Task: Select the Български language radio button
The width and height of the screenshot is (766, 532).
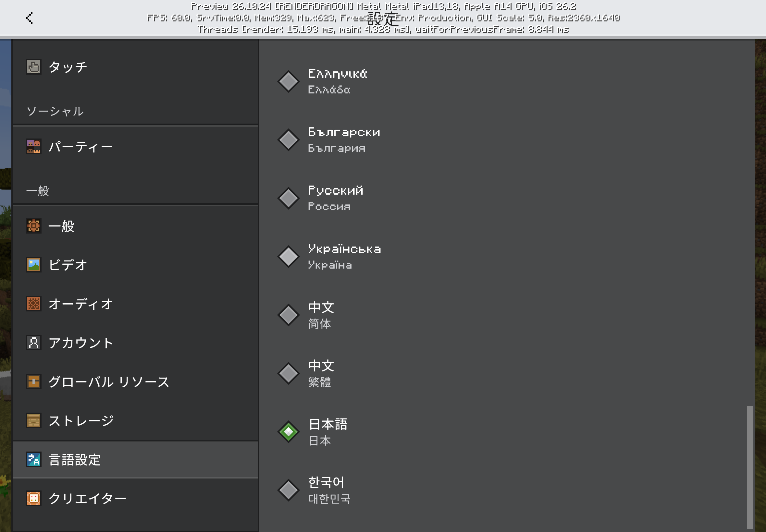Action: [x=289, y=140]
